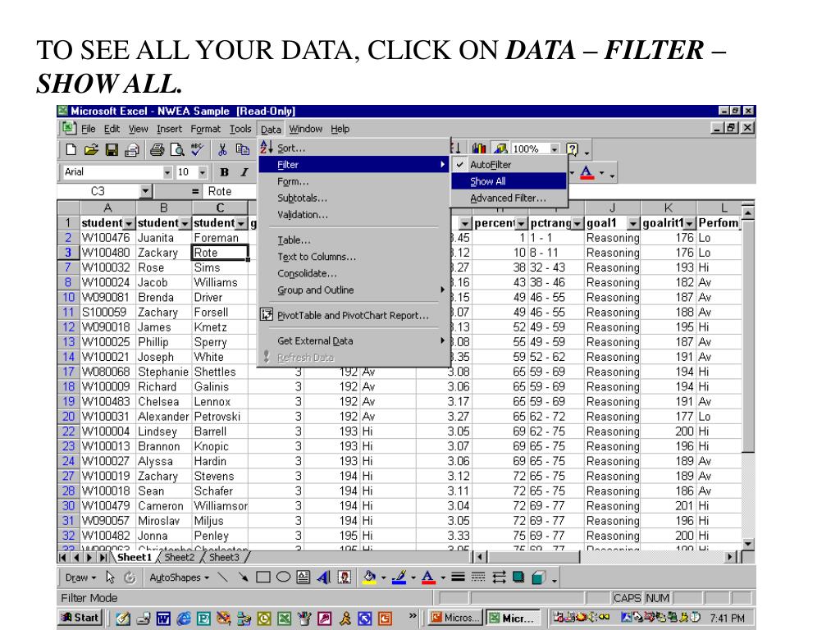Open filter dropdown on column B student header
Screen dimensions: 840x630
pos(185,223)
